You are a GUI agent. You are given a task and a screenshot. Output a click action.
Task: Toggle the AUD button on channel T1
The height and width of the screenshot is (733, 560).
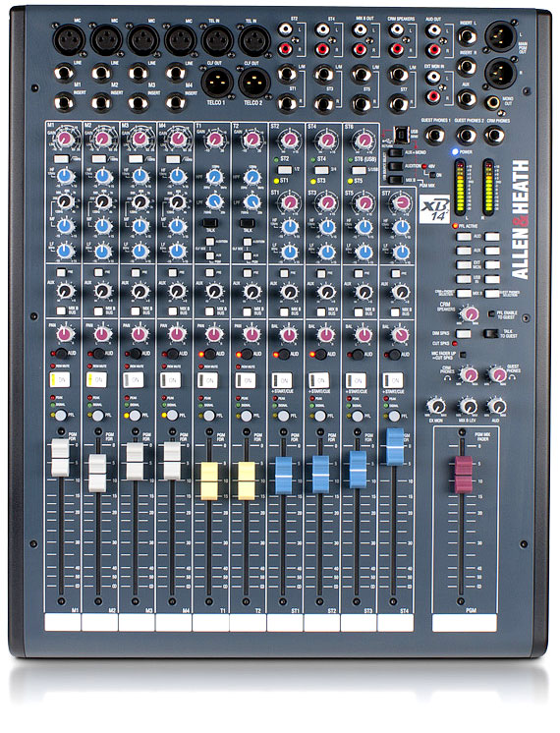[x=209, y=354]
